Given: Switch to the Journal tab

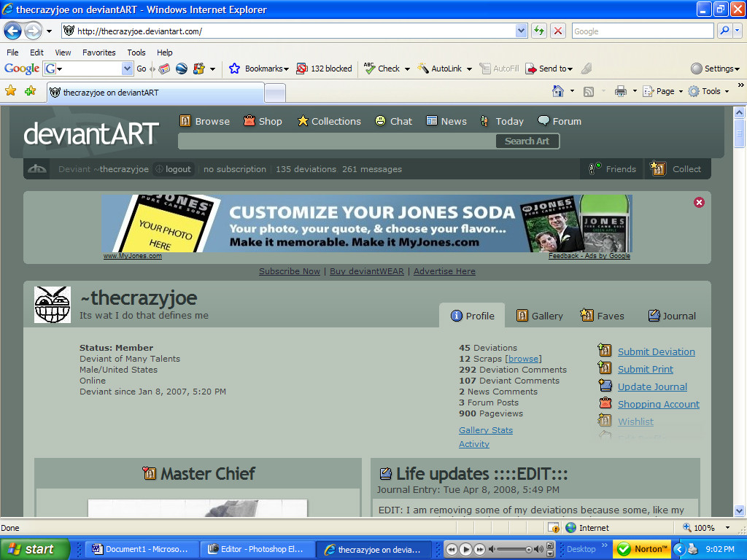Looking at the screenshot, I should point(672,316).
